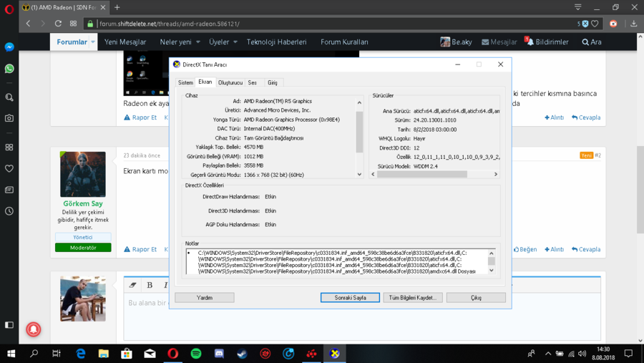Open Windows Start menu
Image resolution: width=644 pixels, height=363 pixels.
coord(11,354)
